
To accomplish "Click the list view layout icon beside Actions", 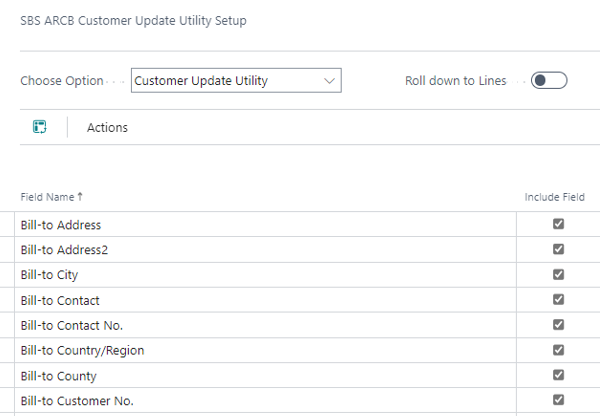I will tap(39, 127).
